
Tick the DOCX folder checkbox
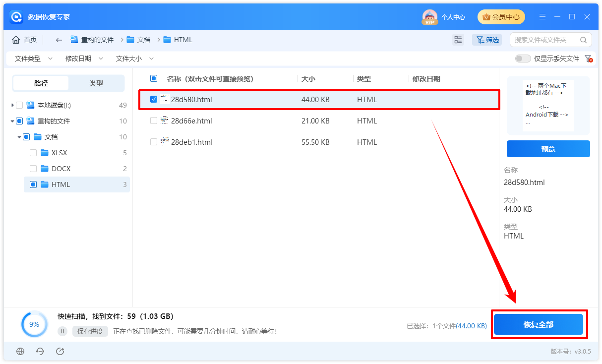tap(33, 169)
